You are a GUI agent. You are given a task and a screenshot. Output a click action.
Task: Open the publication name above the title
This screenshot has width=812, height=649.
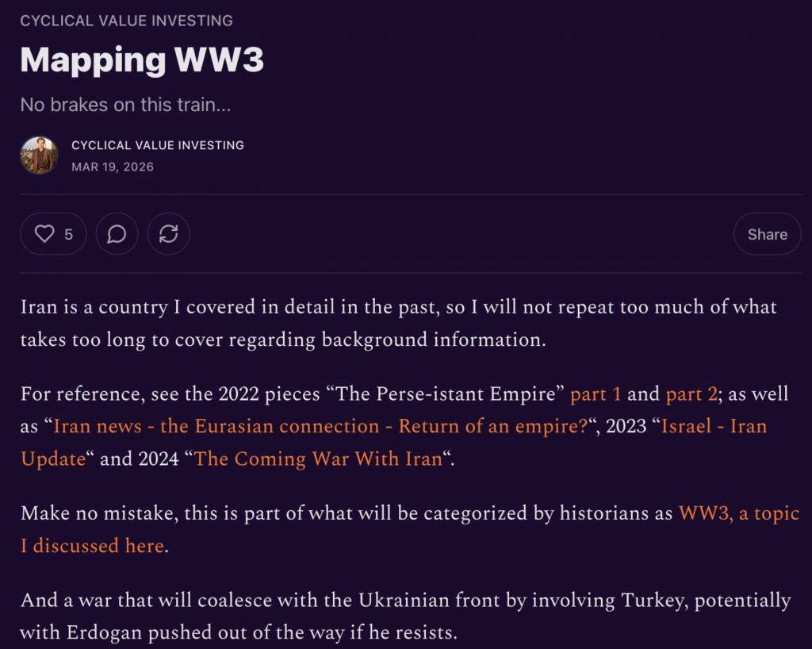(126, 20)
